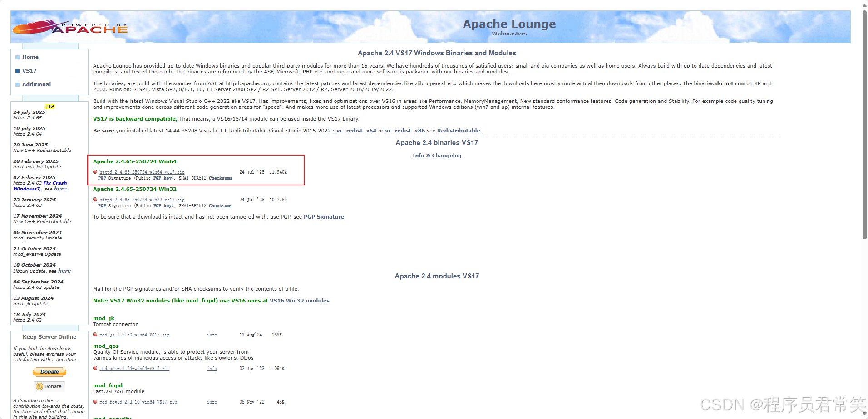The width and height of the screenshot is (868, 419).
Task: Open the vc_redist_x86 link
Action: pyautogui.click(x=405, y=131)
